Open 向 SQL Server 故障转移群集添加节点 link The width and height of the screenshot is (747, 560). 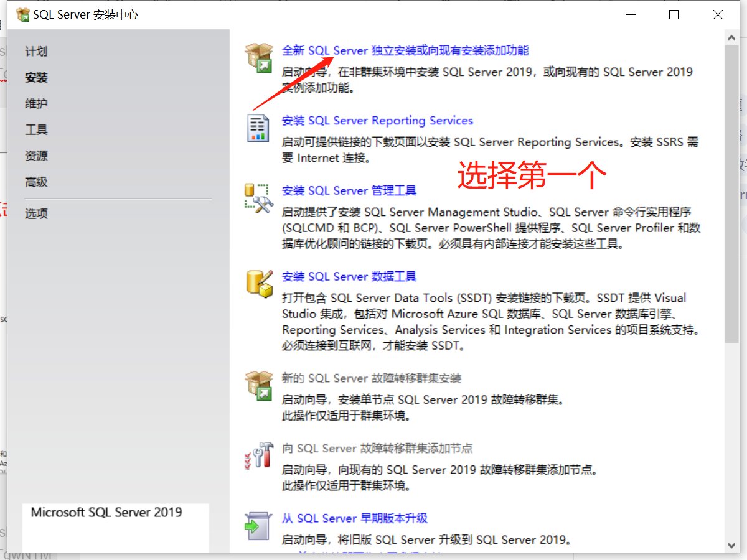click(377, 448)
